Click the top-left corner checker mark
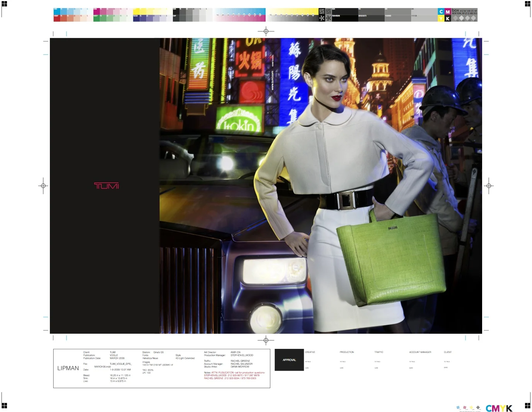Viewport: 532px width, 412px height. click(x=4, y=4)
